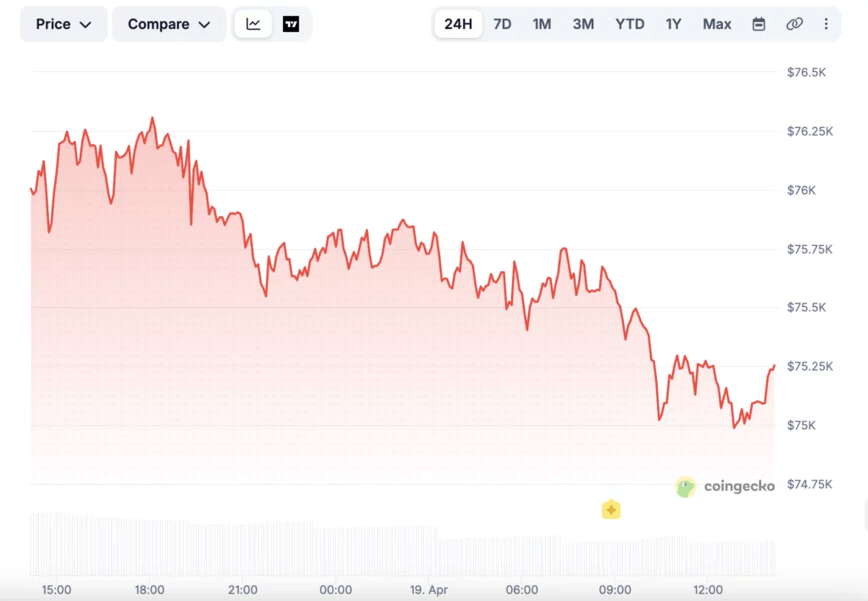Click the embed/share link icon
This screenshot has height=601, width=868.
tap(793, 24)
